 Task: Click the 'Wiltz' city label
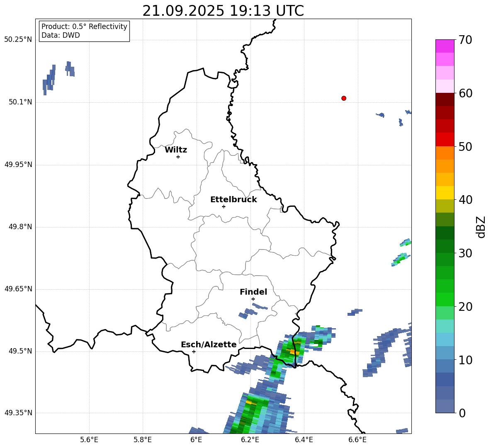176,150
